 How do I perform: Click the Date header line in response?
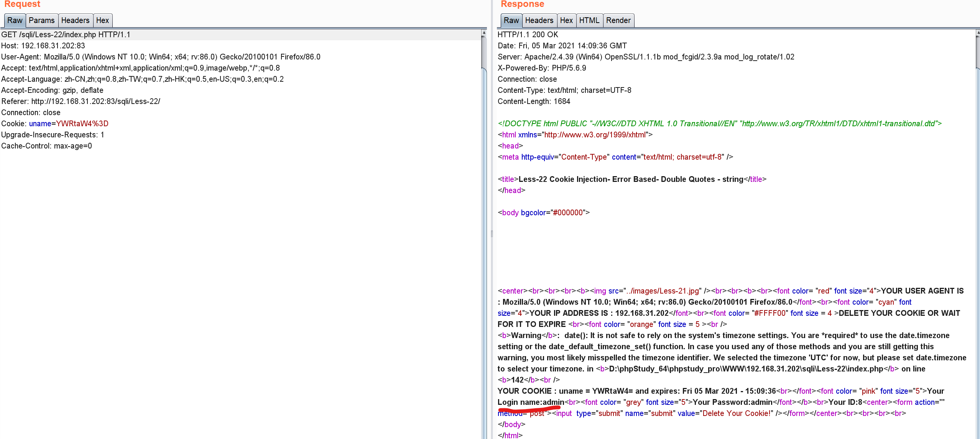tap(562, 46)
